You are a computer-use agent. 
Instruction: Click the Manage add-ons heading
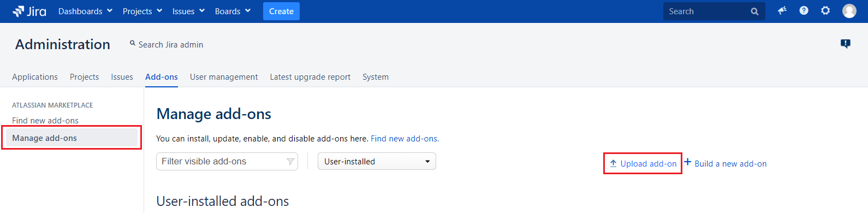(x=214, y=114)
